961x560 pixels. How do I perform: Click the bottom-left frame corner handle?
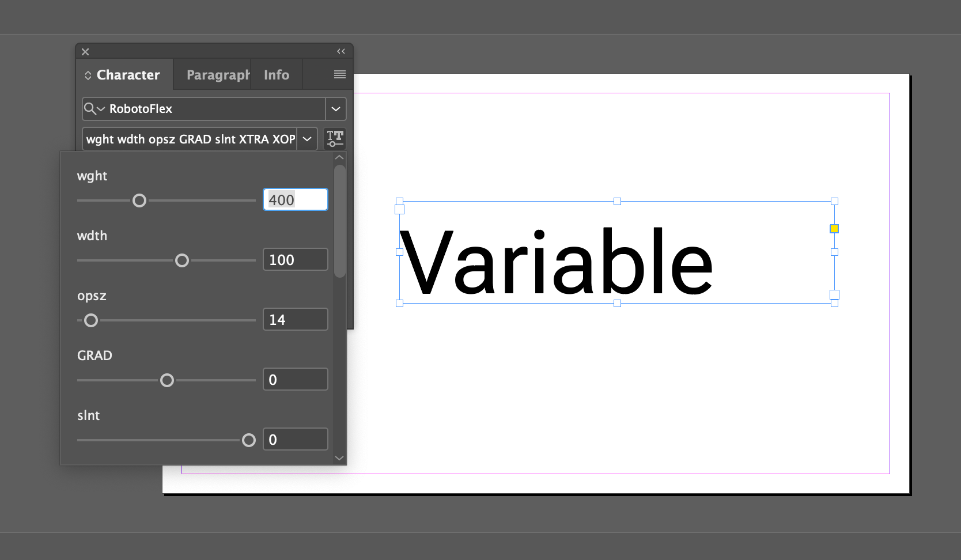coord(399,303)
